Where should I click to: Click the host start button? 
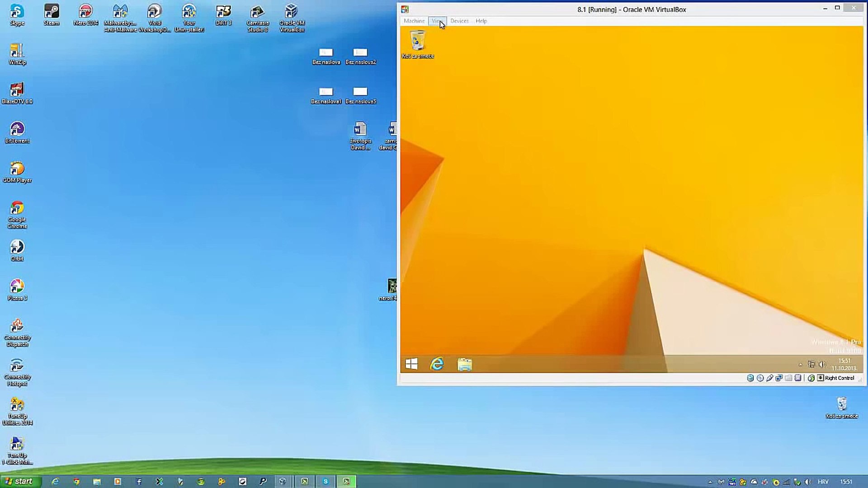click(20, 481)
